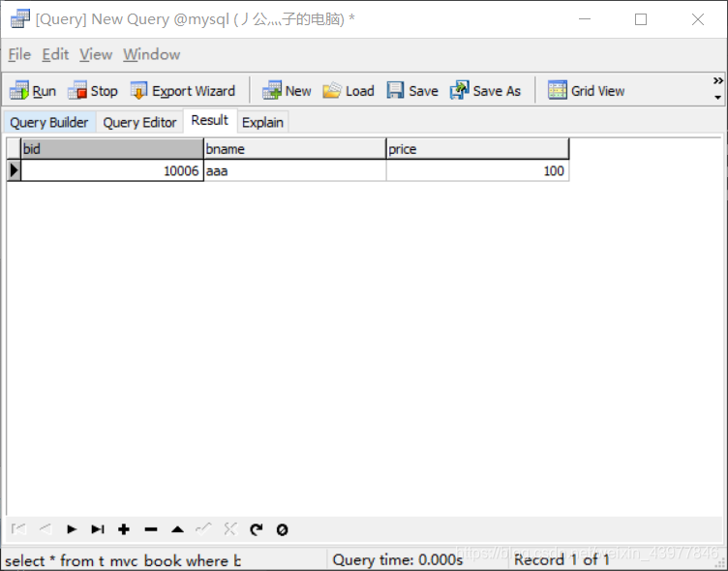
Task: Minimize the query window
Action: [x=585, y=19]
